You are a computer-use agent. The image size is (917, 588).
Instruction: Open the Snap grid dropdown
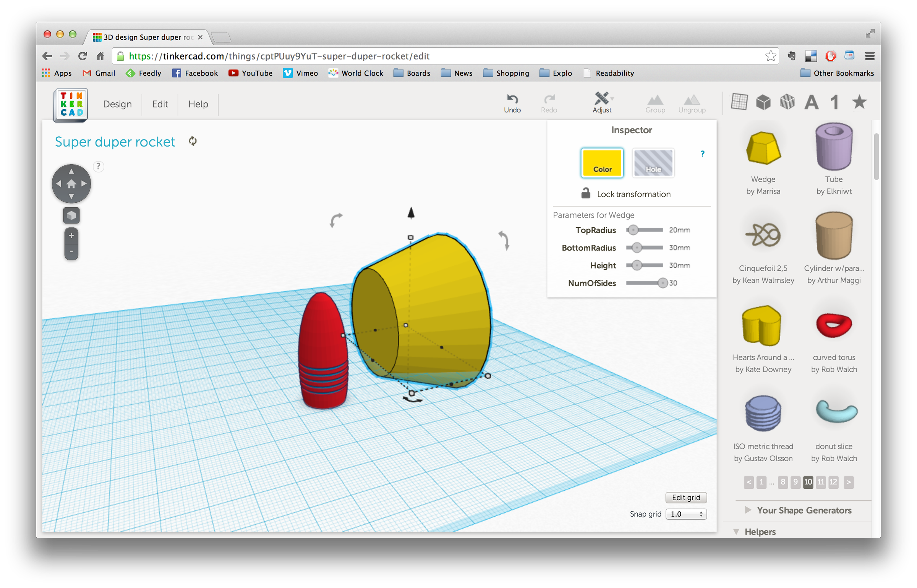pos(686,514)
